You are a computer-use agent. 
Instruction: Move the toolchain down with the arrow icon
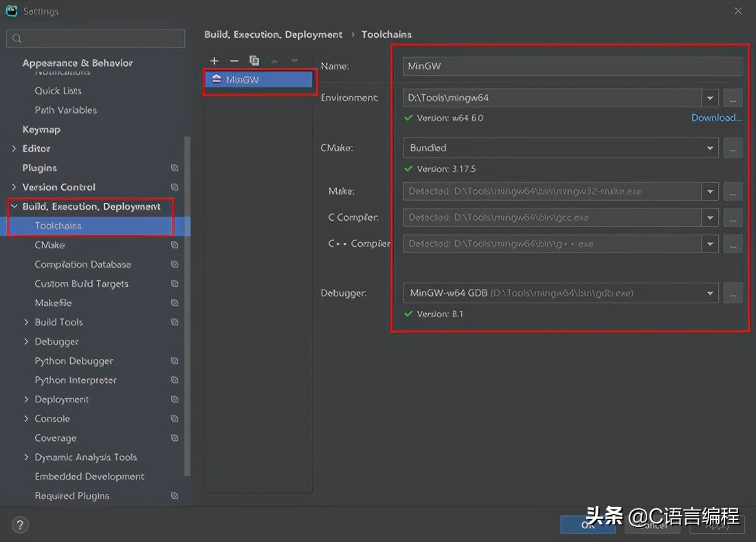point(294,61)
